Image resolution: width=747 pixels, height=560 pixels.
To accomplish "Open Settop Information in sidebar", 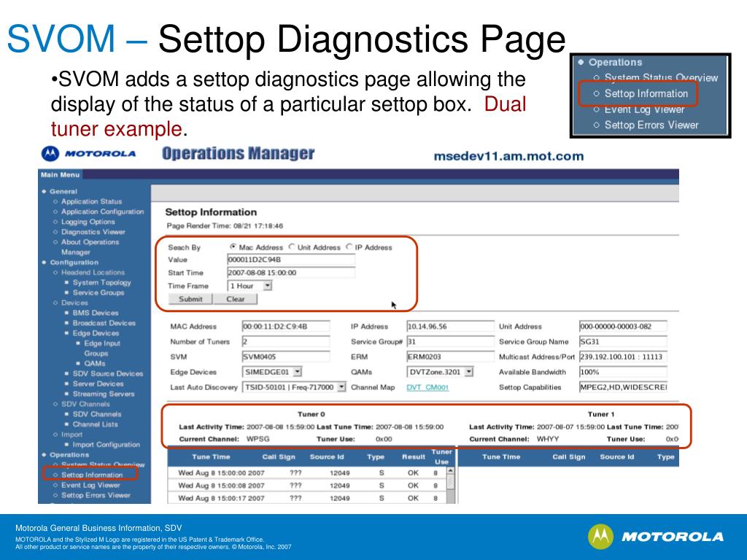I will click(92, 475).
